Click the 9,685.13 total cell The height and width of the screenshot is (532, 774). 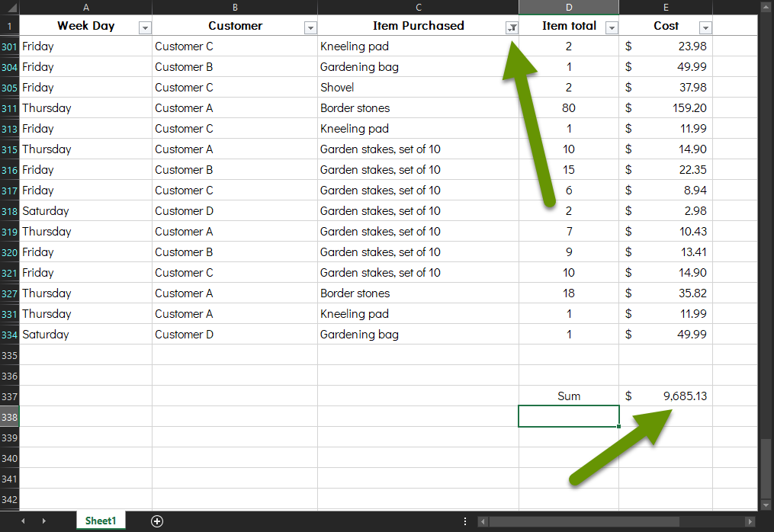point(666,396)
